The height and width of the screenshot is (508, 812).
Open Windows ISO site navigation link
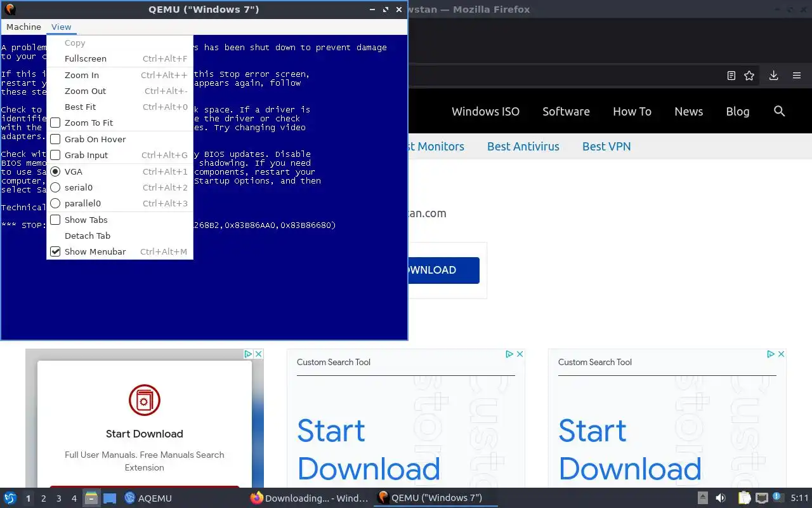click(x=485, y=111)
